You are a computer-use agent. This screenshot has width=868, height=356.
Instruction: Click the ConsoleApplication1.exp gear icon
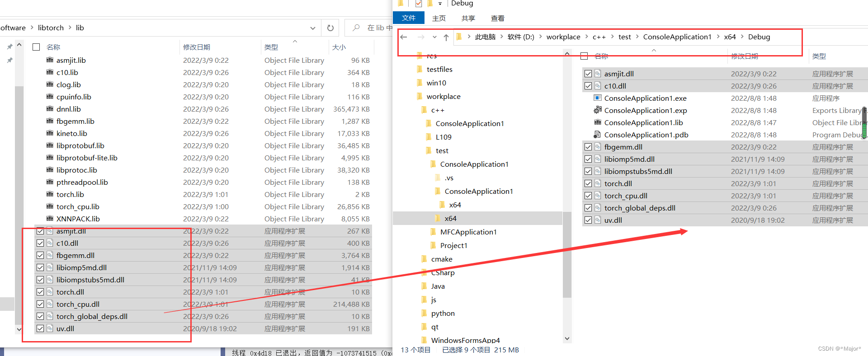(598, 110)
